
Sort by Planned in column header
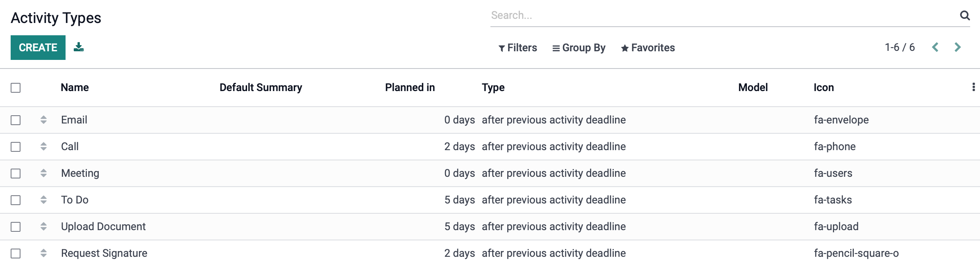point(410,87)
